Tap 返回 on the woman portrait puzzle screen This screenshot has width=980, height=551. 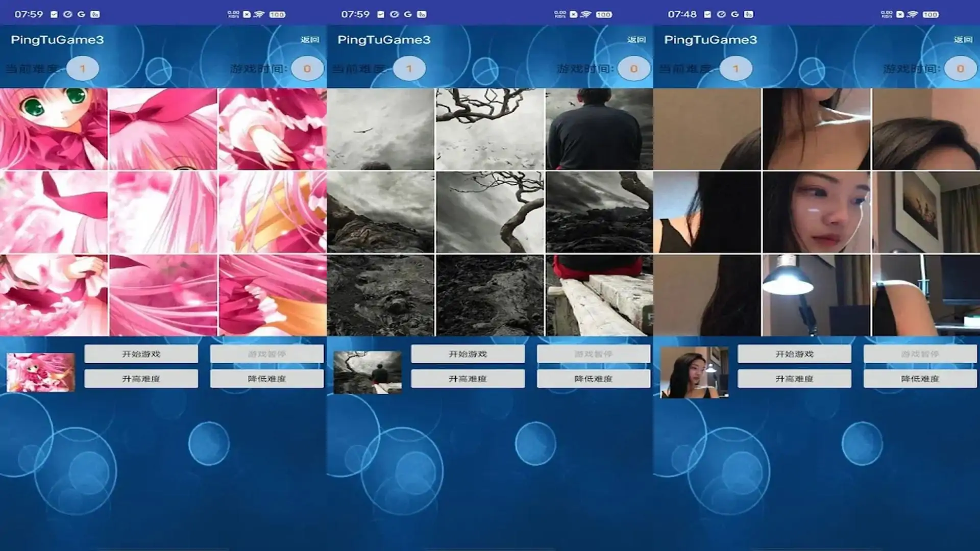tap(963, 39)
